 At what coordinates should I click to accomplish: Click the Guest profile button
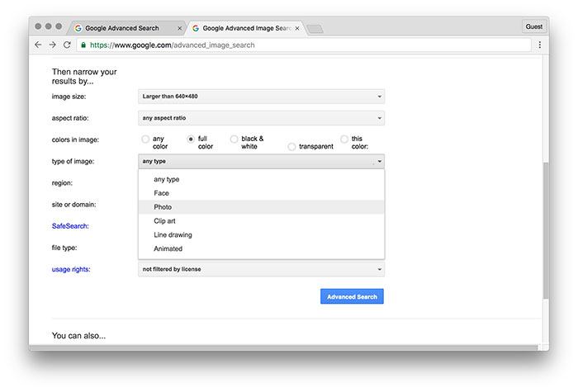(534, 26)
